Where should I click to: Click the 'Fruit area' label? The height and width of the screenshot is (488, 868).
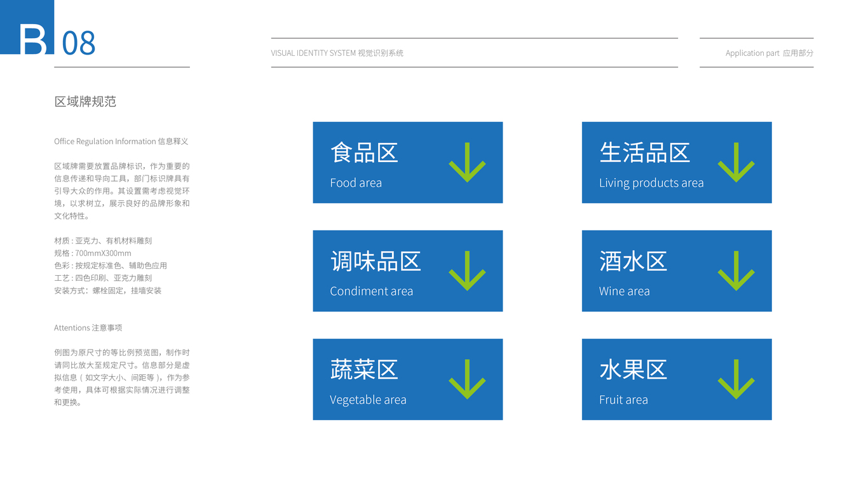(623, 400)
